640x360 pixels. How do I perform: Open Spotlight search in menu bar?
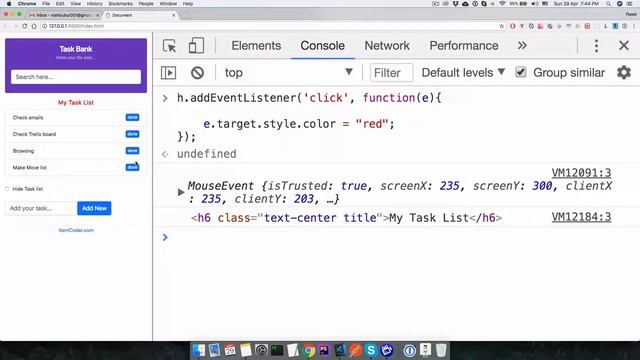point(609,4)
